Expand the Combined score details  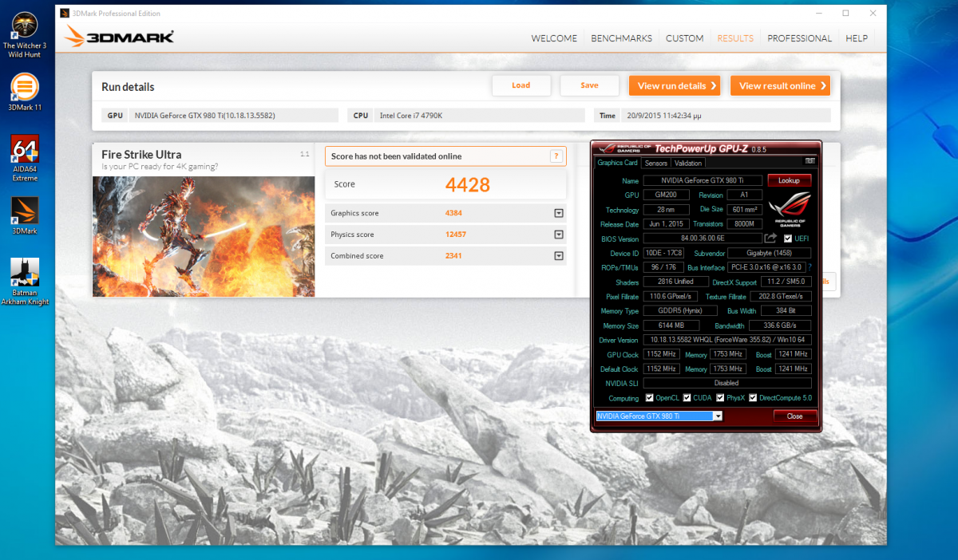coord(559,256)
